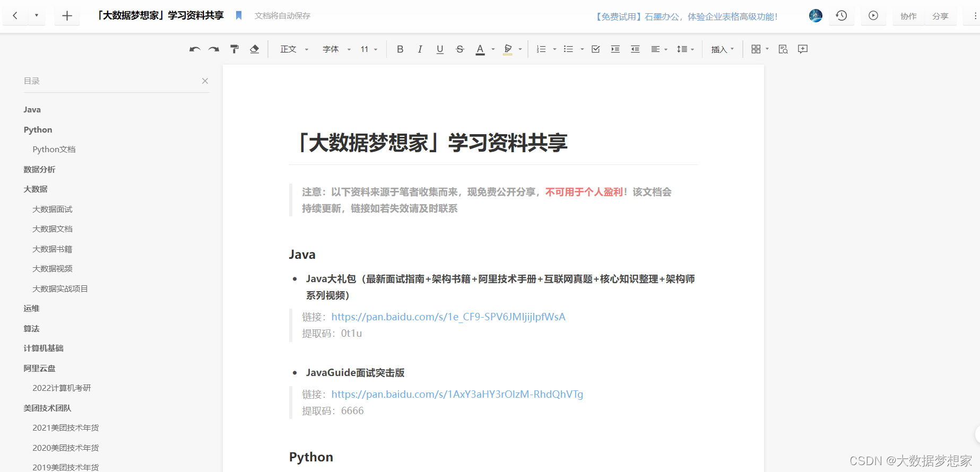Screen dimensions: 980x472
Task: Open find and replace icon
Action: coord(783,49)
